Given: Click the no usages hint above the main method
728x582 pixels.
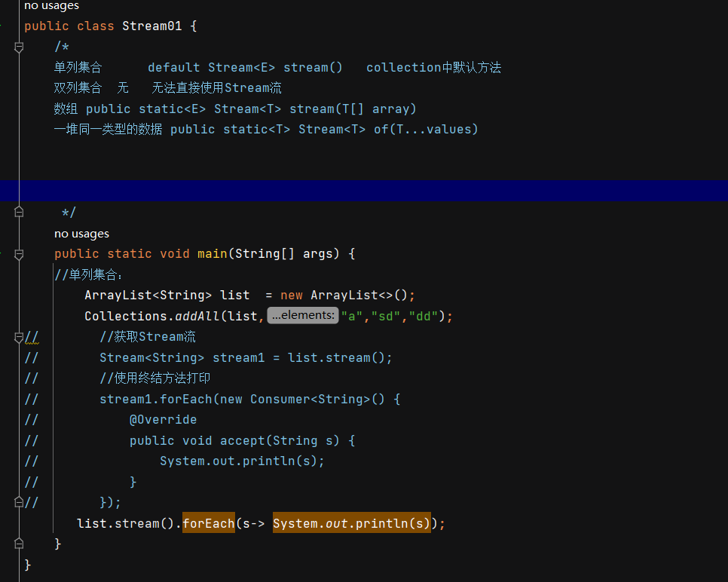Looking at the screenshot, I should tap(81, 233).
